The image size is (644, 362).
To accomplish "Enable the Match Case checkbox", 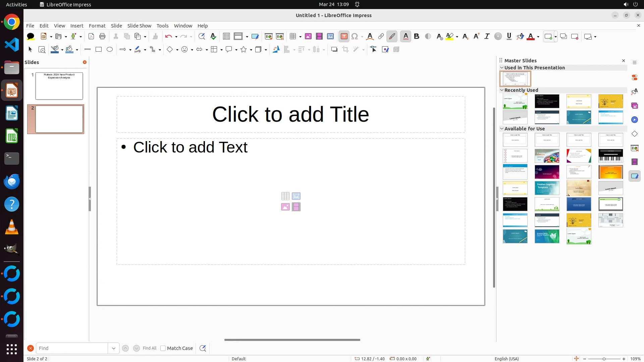I will 163,348.
